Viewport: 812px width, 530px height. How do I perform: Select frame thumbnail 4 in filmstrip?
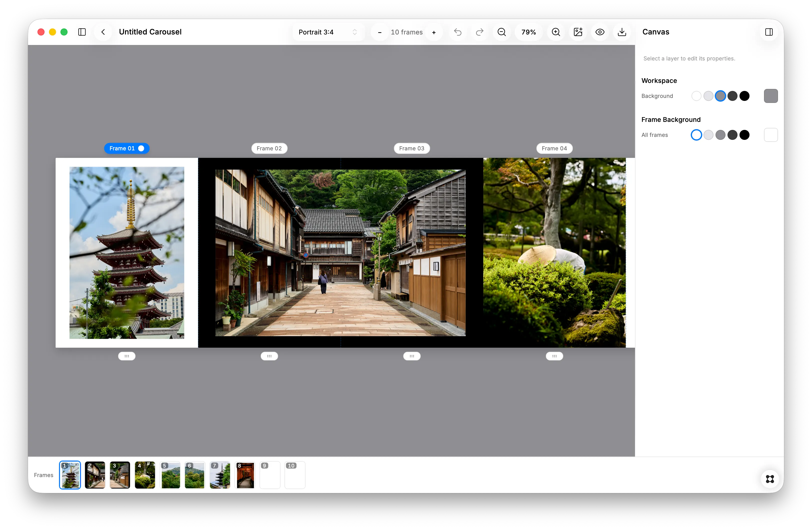pos(145,475)
